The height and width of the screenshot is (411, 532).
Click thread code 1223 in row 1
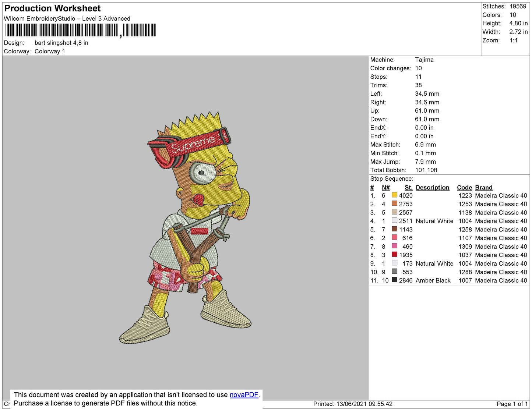[x=465, y=195]
